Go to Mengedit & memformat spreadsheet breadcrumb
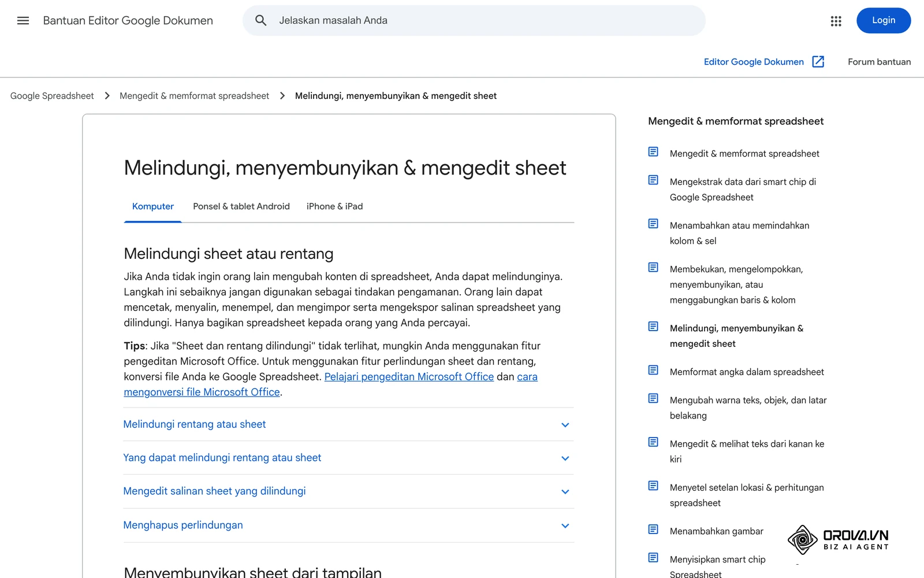This screenshot has width=924, height=578. coord(194,96)
